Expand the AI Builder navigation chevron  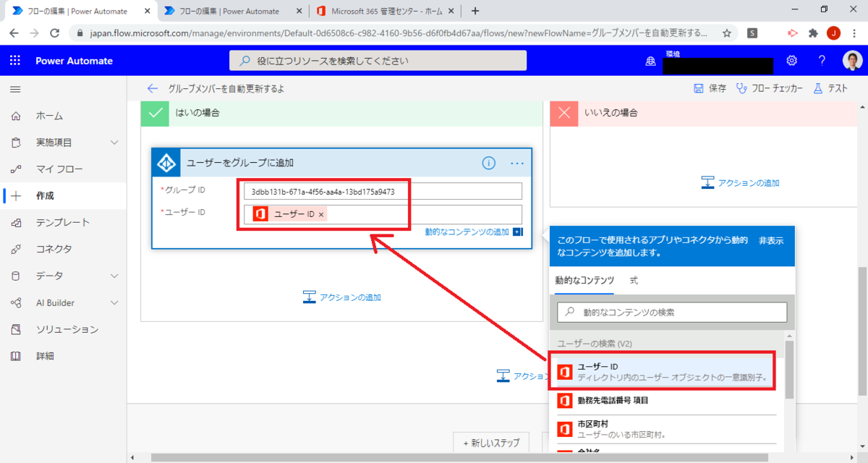[x=114, y=302]
